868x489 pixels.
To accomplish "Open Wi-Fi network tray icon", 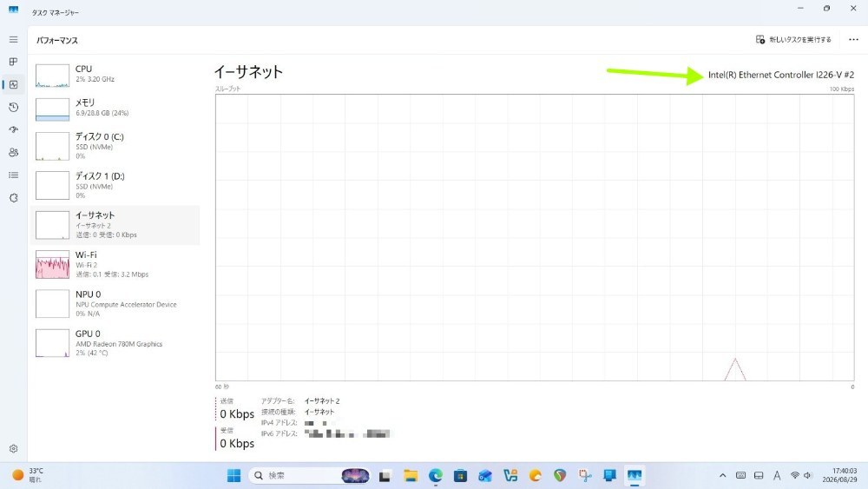I will click(x=795, y=475).
